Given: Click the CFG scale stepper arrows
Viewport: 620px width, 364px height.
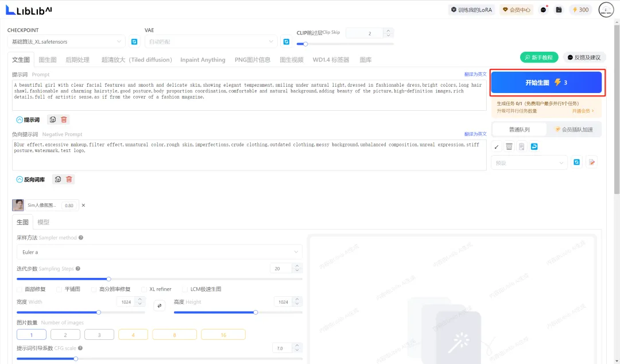Looking at the screenshot, I should [297, 348].
